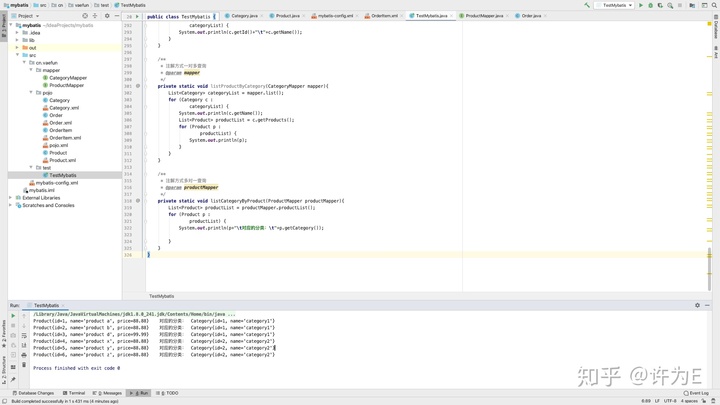Open the Event Log
Screen dimensions: 720x405
pyautogui.click(x=696, y=393)
